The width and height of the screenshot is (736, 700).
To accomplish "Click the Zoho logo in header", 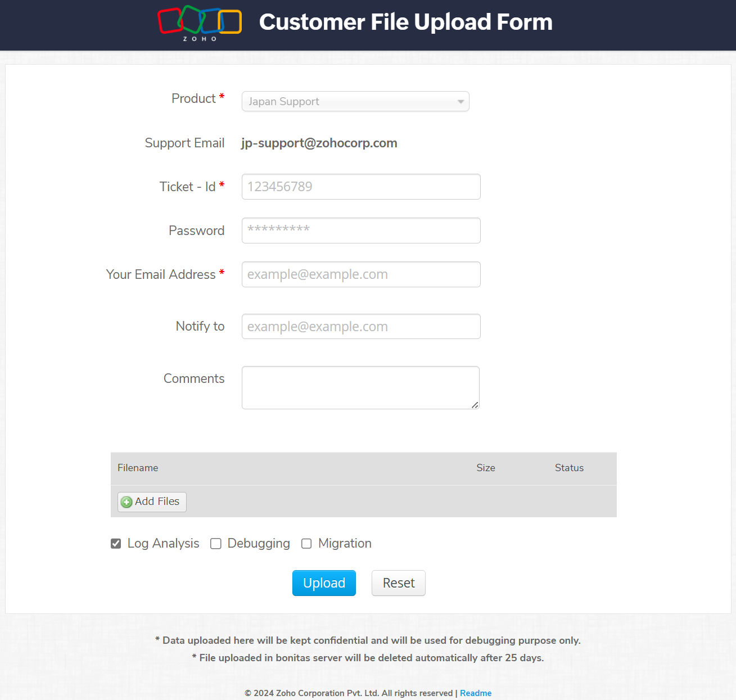I will [200, 22].
